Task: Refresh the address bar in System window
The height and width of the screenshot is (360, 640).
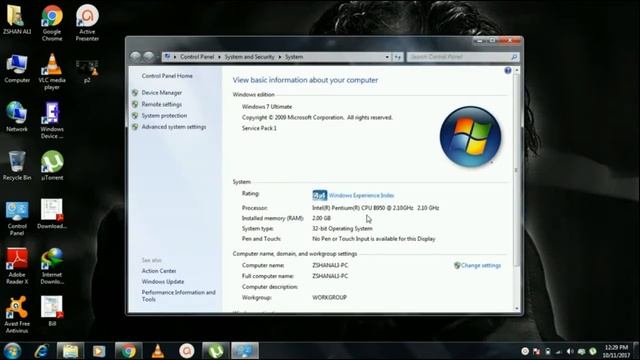Action: point(398,57)
